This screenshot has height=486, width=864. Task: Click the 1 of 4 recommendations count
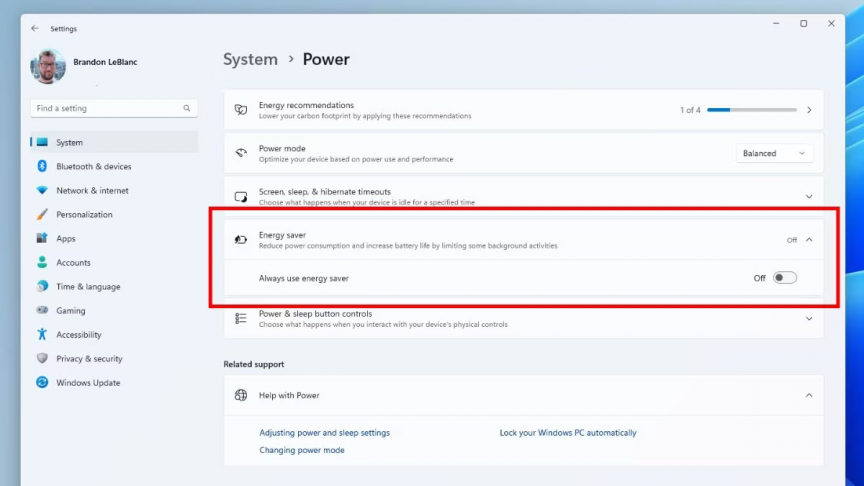(690, 110)
